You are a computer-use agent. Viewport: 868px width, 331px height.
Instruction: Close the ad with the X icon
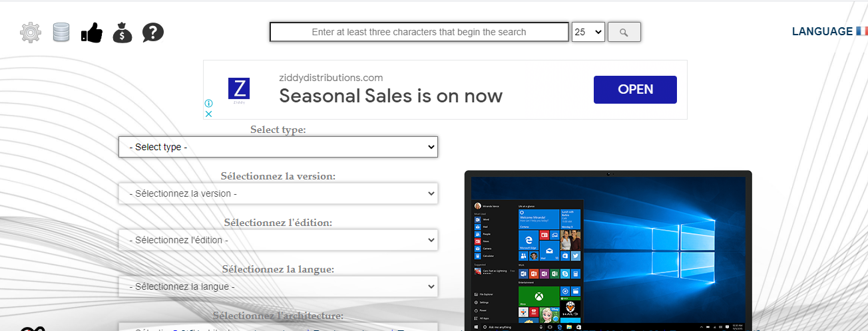coord(208,114)
